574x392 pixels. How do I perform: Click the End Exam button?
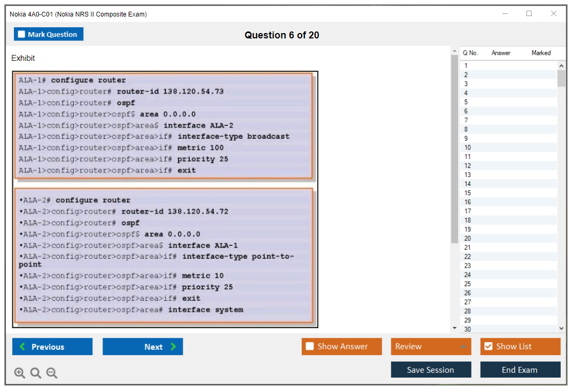520,370
